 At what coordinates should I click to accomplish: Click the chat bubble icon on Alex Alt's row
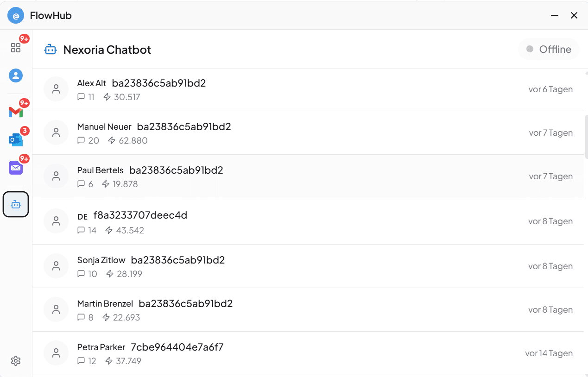pos(82,97)
